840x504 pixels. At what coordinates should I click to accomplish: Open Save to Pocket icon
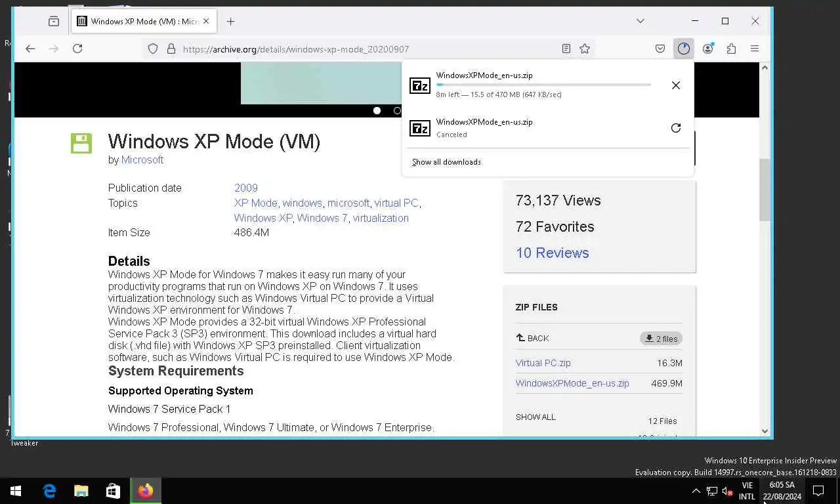pos(660,49)
